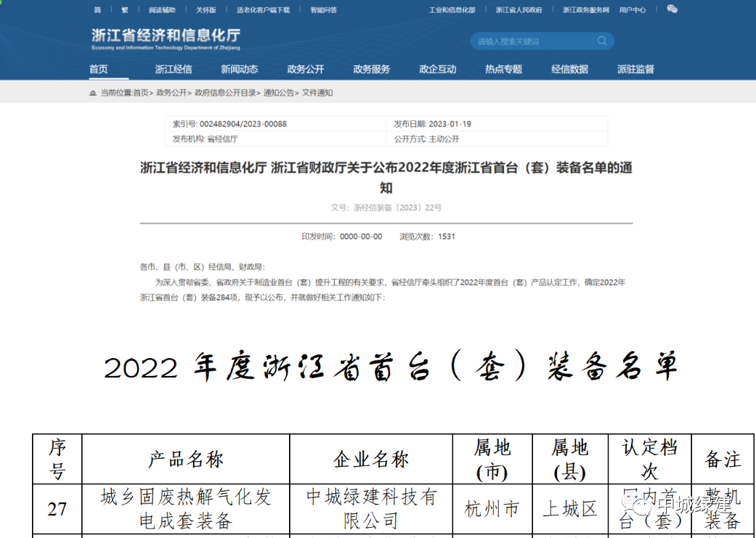
Task: Go to 浙江经信 section
Action: click(x=174, y=69)
